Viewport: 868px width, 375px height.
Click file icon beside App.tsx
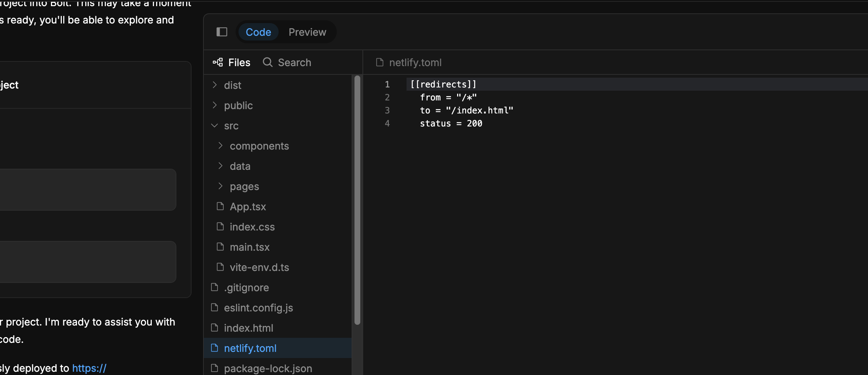[x=220, y=206]
